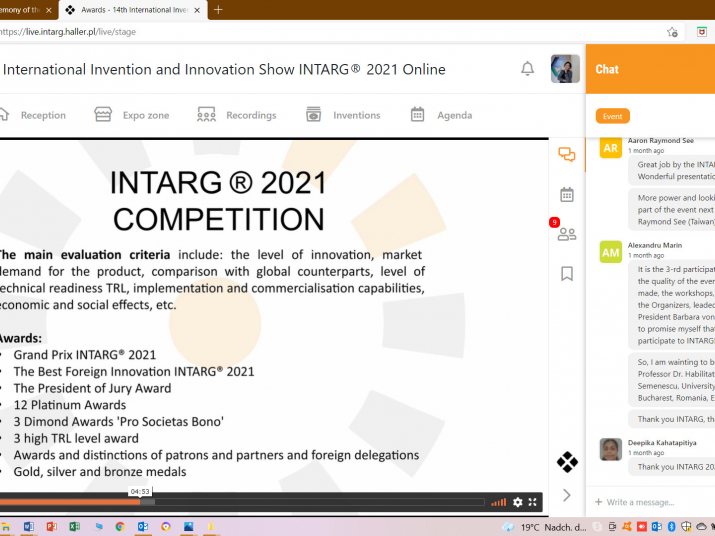Image resolution: width=715 pixels, height=536 pixels.
Task: Open the Expo zone section
Action: (132, 115)
